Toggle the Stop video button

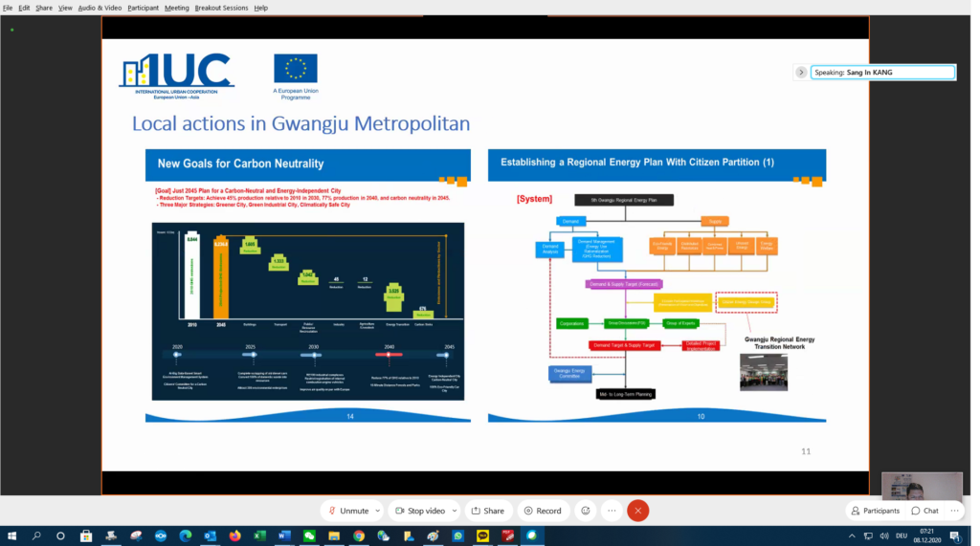tap(419, 511)
